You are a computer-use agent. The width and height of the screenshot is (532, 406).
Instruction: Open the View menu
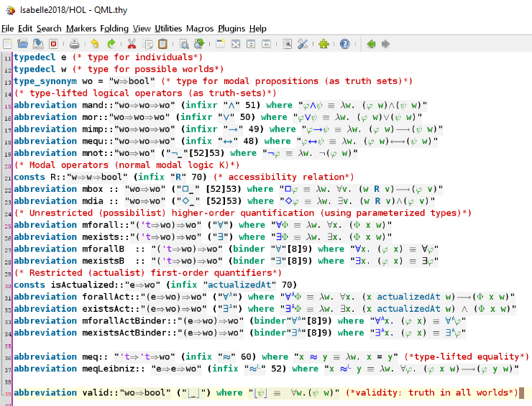(142, 29)
